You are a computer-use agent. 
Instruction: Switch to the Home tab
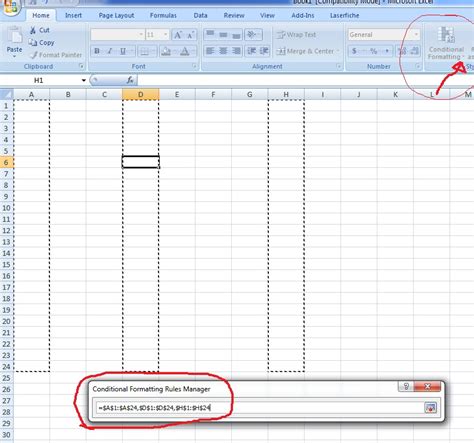click(41, 15)
